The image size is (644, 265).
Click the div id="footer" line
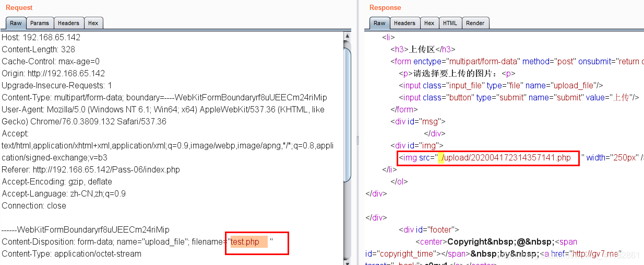tap(429, 230)
